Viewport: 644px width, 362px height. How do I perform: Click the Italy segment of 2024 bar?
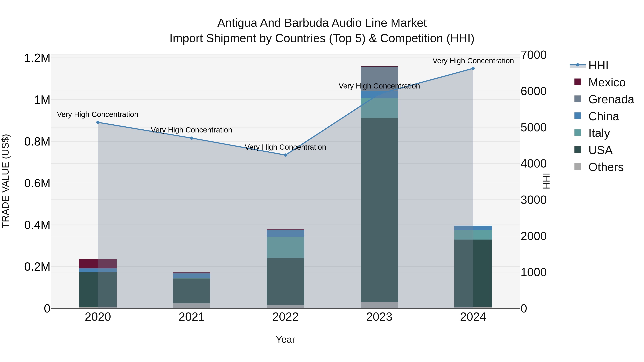click(473, 235)
